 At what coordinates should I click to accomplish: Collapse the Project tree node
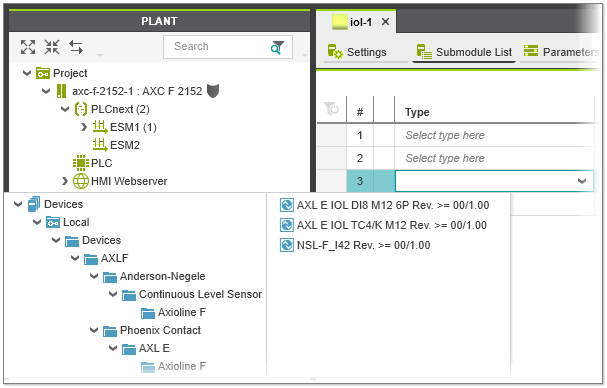[27, 72]
